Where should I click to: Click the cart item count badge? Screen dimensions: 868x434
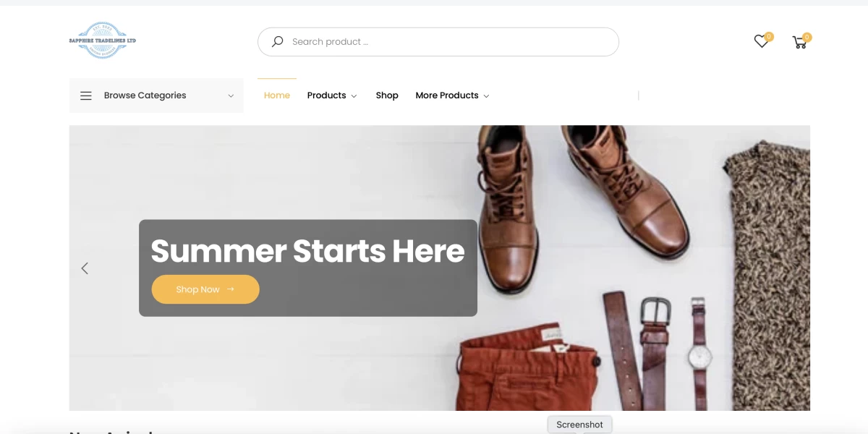(807, 37)
